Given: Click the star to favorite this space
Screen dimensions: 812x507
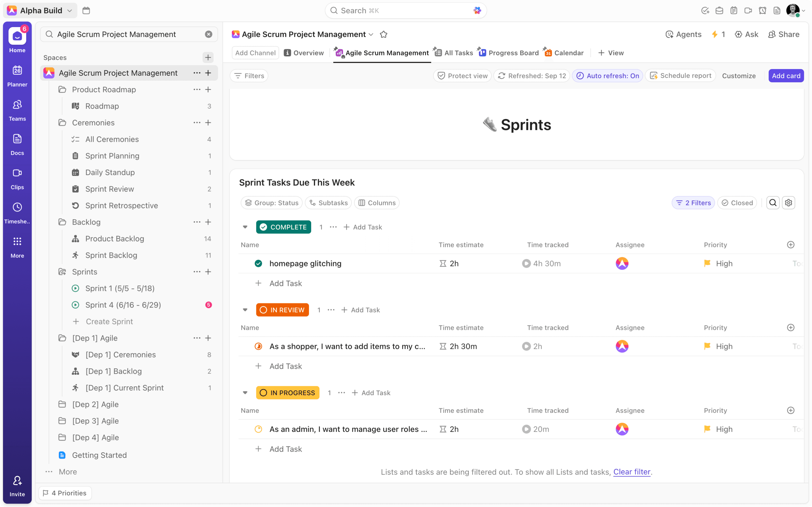Looking at the screenshot, I should point(384,34).
